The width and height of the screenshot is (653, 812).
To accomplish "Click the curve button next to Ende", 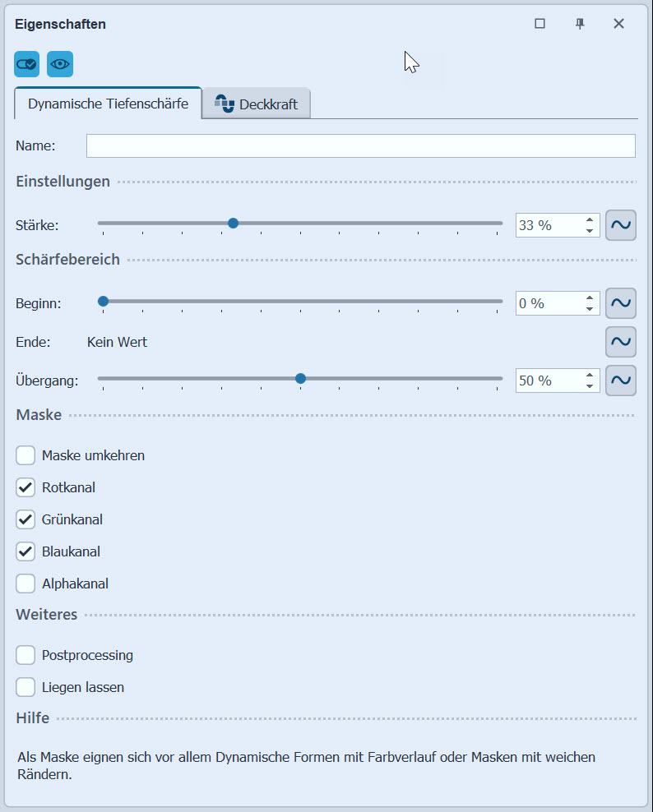I will coord(621,342).
